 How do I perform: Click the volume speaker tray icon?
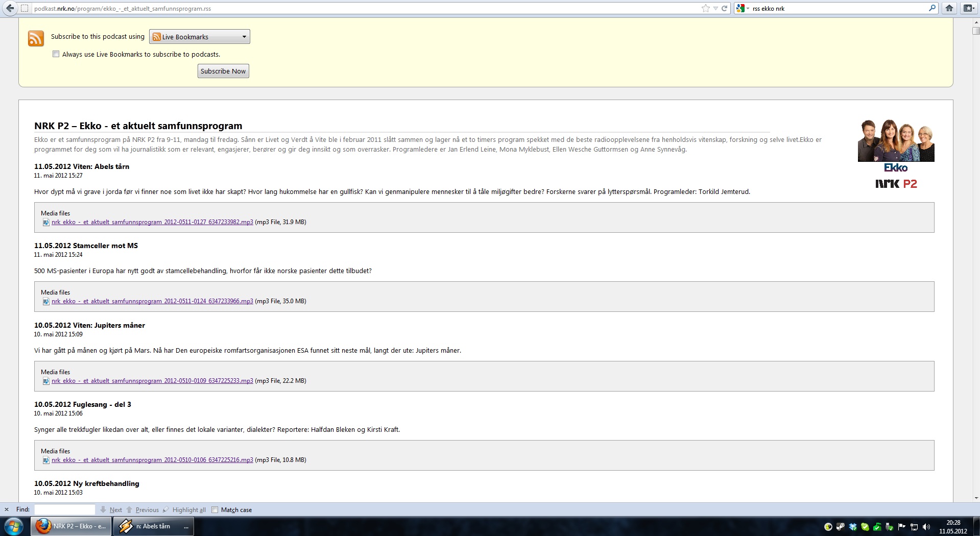pyautogui.click(x=926, y=527)
